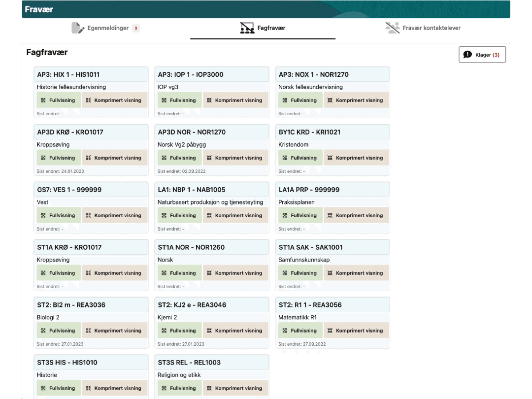Click the AP3: NOX 1 - NOR1270 card header
The width and height of the screenshot is (532, 399).
tap(332, 75)
